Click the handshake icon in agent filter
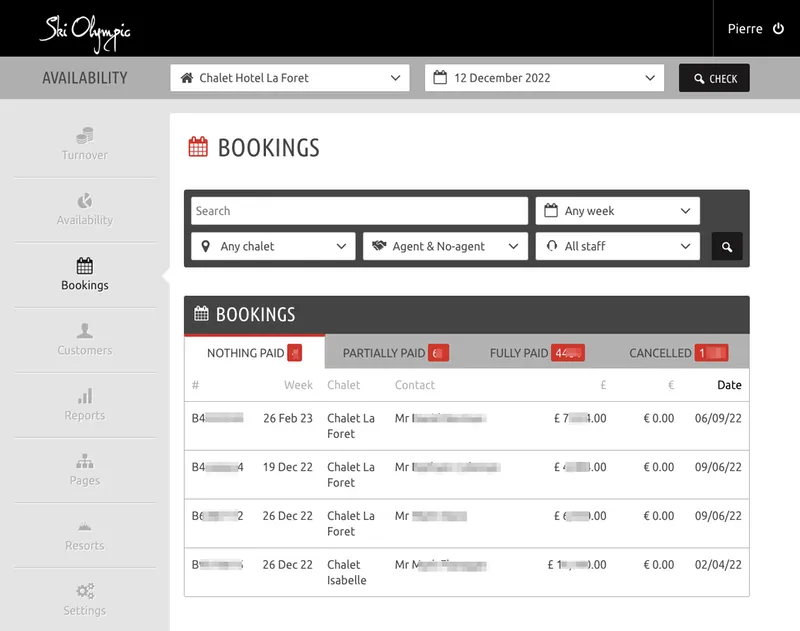The height and width of the screenshot is (631, 800). pyautogui.click(x=379, y=246)
